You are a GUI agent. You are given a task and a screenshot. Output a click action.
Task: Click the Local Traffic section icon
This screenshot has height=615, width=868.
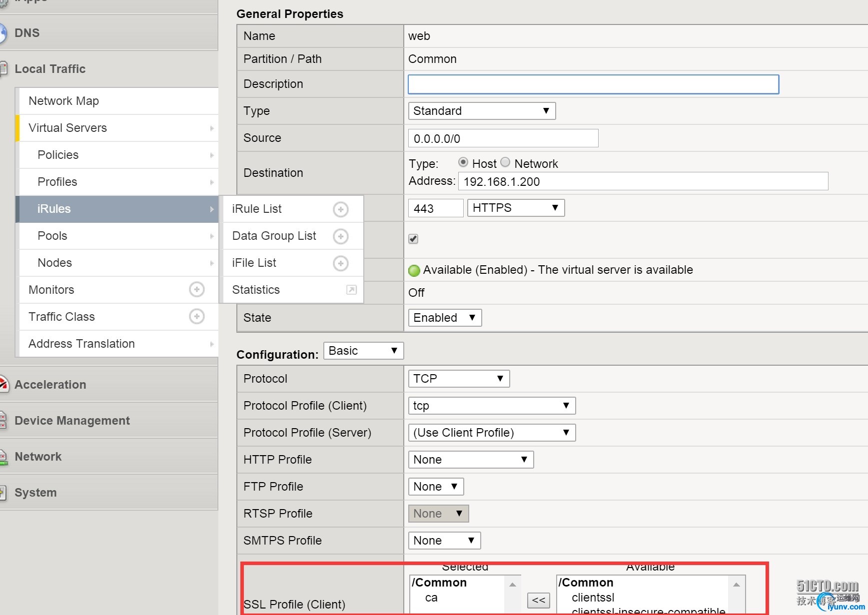pos(3,69)
